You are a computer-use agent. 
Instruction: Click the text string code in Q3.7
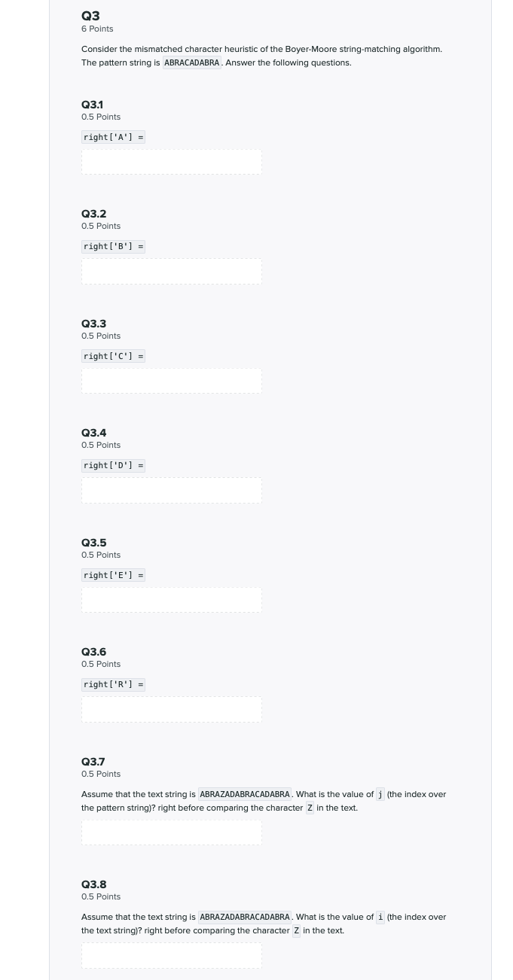(x=245, y=794)
